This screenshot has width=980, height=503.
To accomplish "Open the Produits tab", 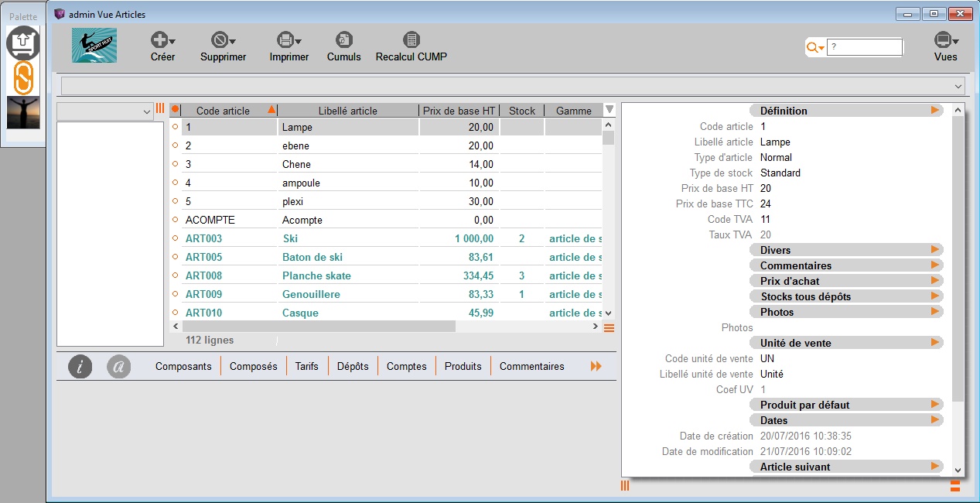I will tap(463, 367).
